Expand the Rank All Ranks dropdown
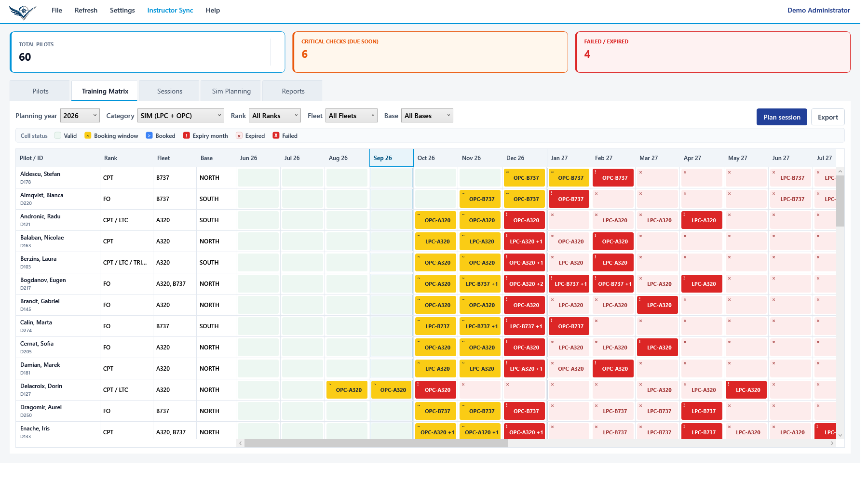 (x=275, y=116)
